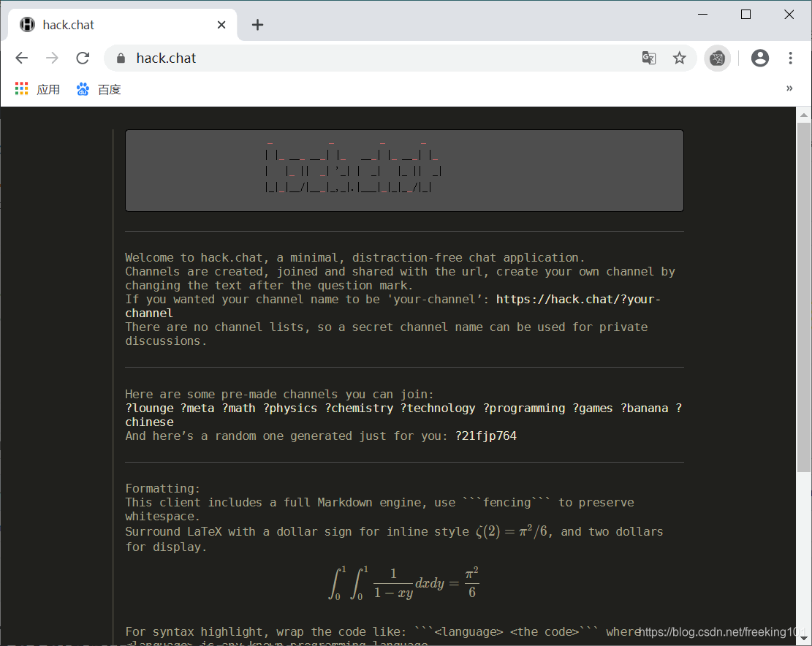The height and width of the screenshot is (646, 812).
Task: Join the ?meta channel
Action: (197, 408)
